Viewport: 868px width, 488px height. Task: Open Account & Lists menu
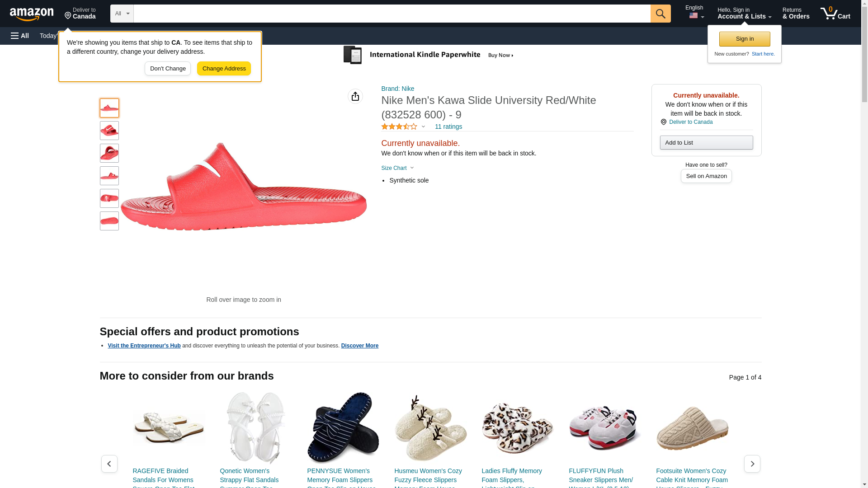point(744,14)
